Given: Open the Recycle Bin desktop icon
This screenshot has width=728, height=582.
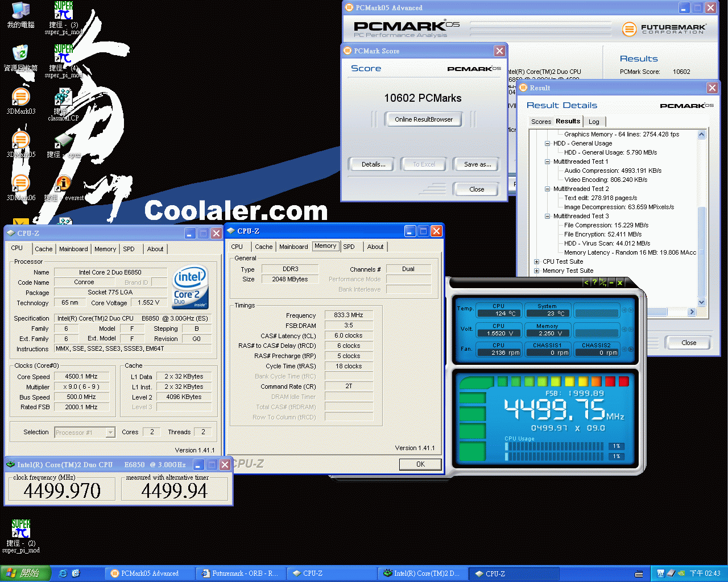Looking at the screenshot, I should coord(20,59).
